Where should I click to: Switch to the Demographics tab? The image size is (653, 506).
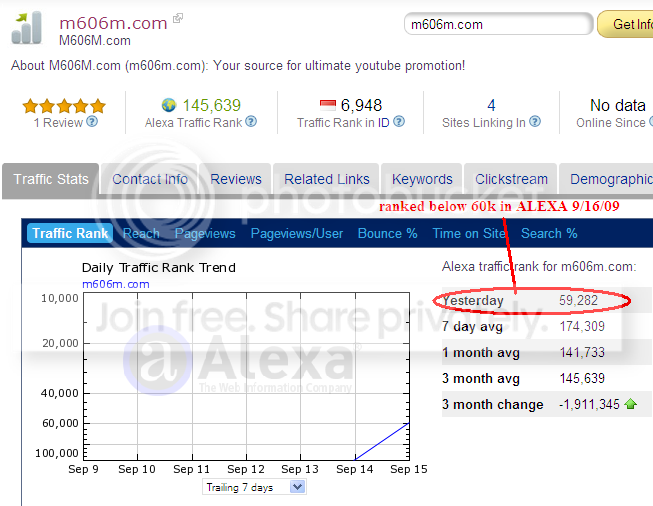coord(608,179)
